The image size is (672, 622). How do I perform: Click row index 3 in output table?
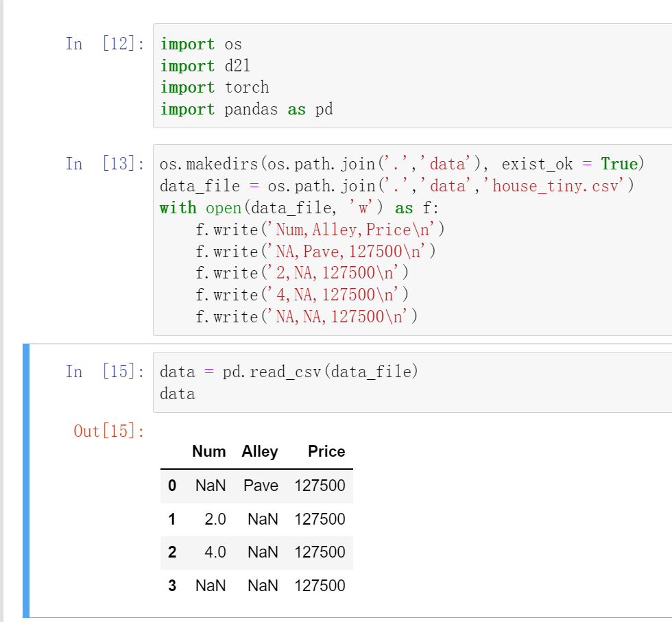172,586
